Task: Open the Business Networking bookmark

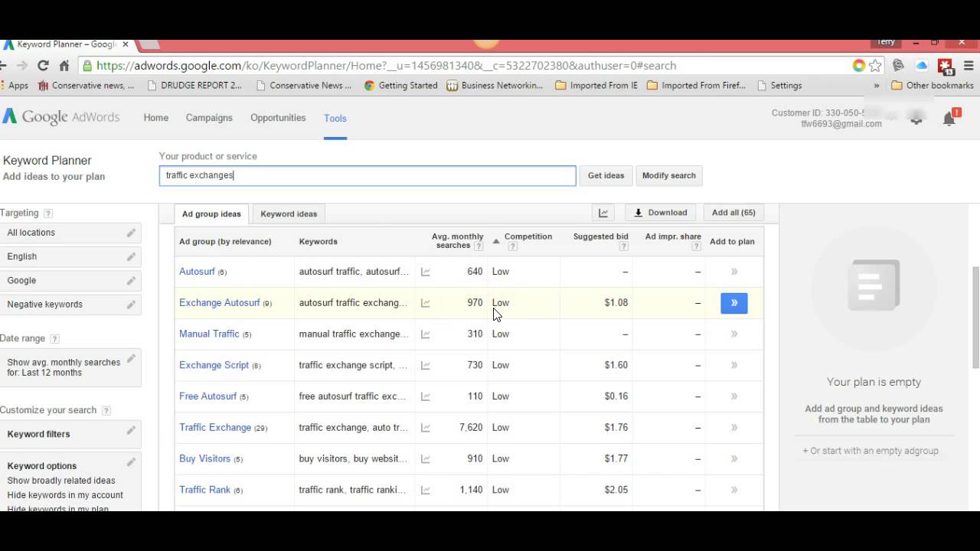Action: click(x=495, y=86)
